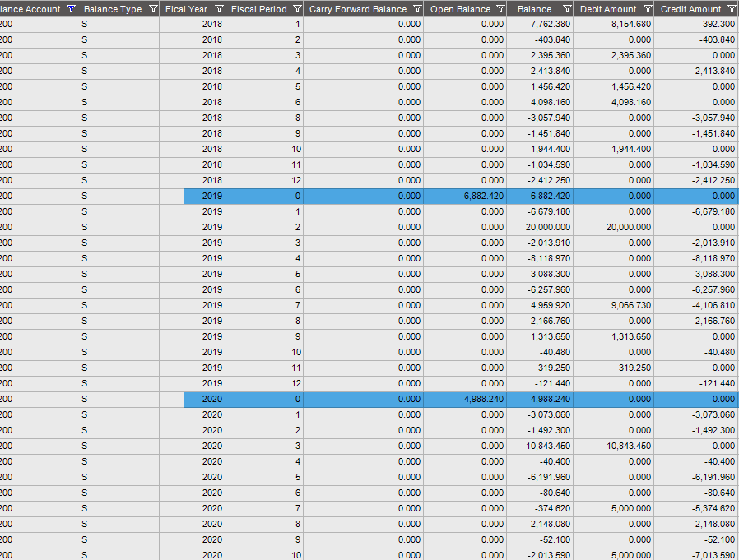Click Balance value -374.620
The width and height of the screenshot is (739, 560).
pyautogui.click(x=552, y=508)
